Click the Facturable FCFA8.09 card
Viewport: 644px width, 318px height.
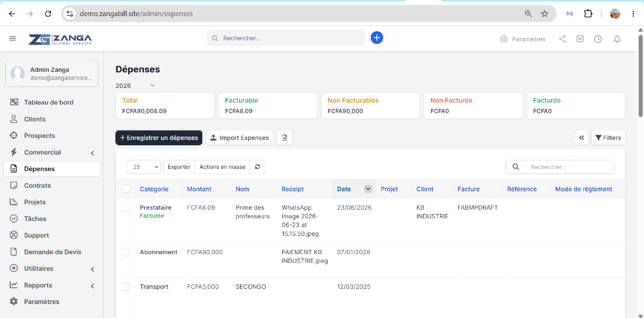tap(268, 105)
